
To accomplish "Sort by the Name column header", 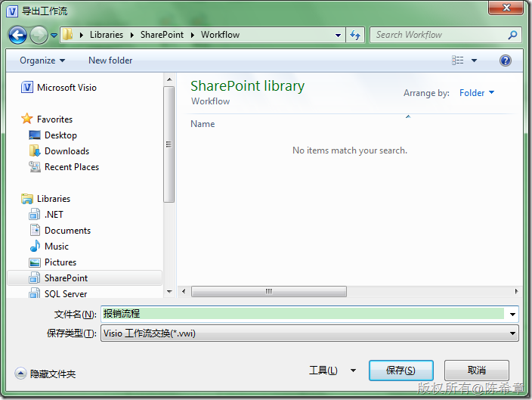I will coord(203,124).
